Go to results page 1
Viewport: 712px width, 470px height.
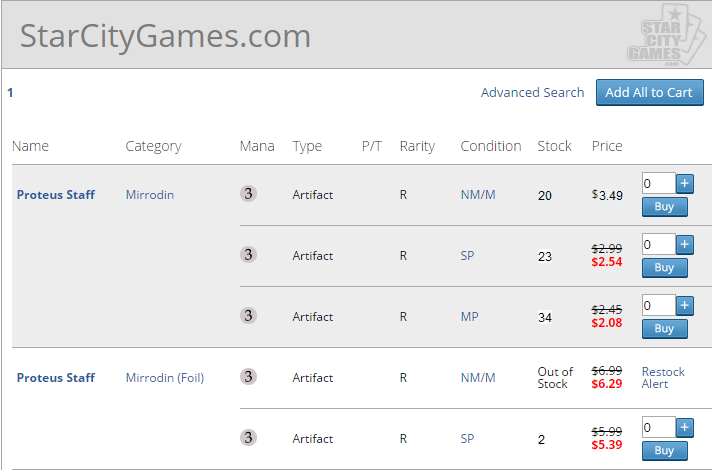[10, 92]
